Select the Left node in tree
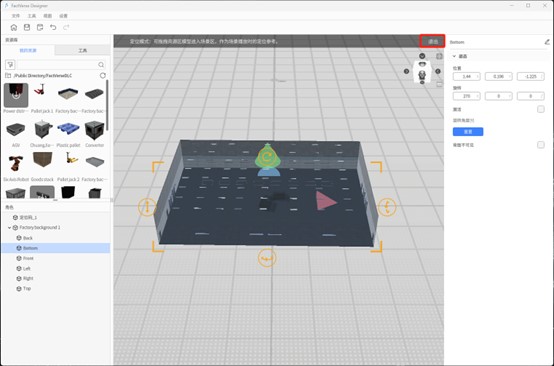 pos(56,268)
